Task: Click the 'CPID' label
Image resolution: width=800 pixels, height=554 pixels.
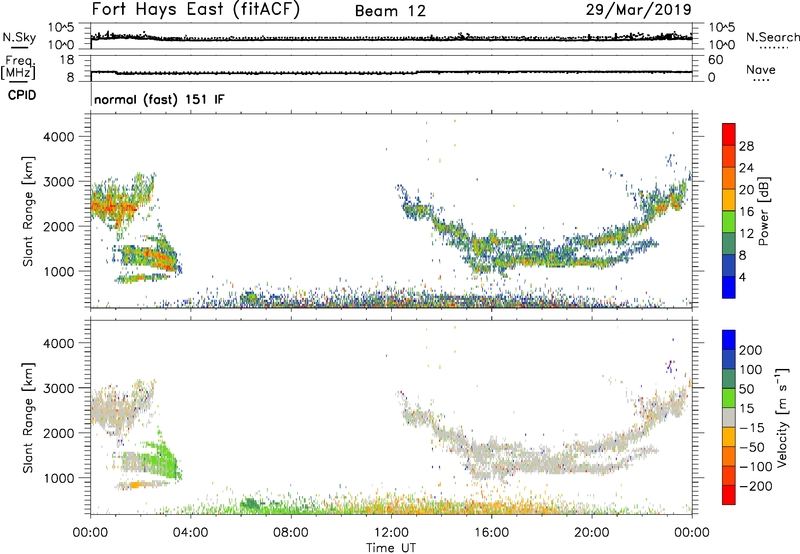Action: coord(22,95)
